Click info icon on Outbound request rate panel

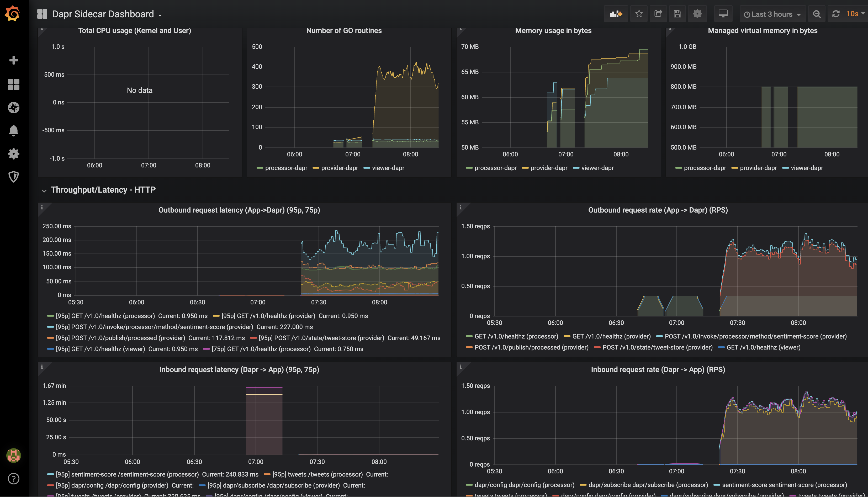tap(461, 207)
